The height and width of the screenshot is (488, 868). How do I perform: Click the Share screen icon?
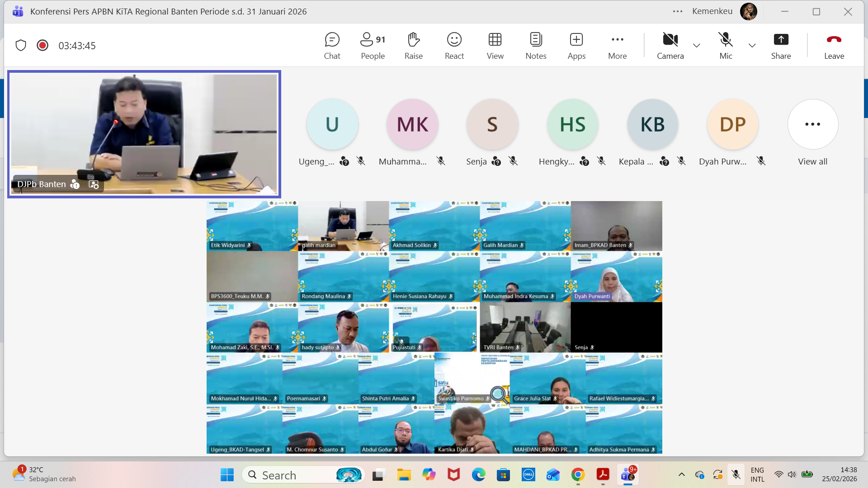[x=781, y=45]
